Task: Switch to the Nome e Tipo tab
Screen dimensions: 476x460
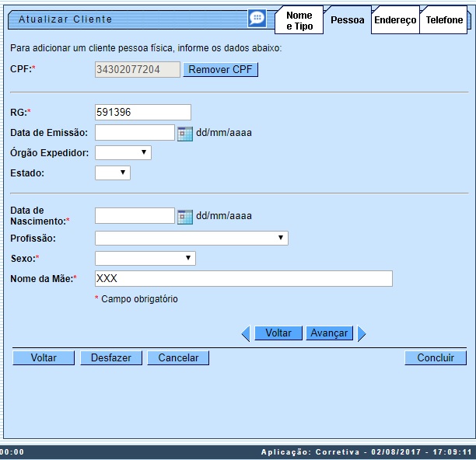Action: point(299,21)
